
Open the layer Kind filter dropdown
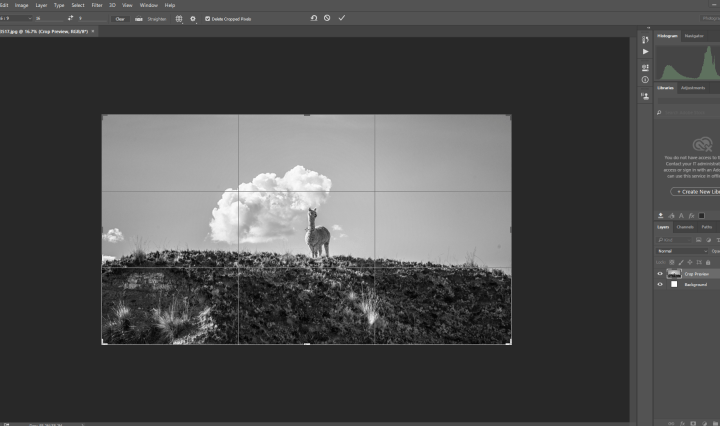coord(674,240)
